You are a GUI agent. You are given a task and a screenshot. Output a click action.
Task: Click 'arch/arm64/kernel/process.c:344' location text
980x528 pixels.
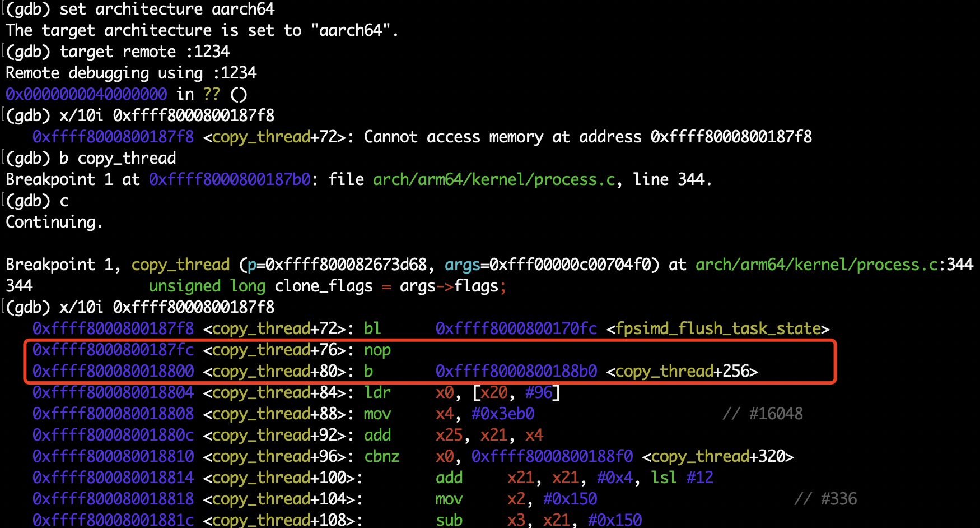pos(834,265)
